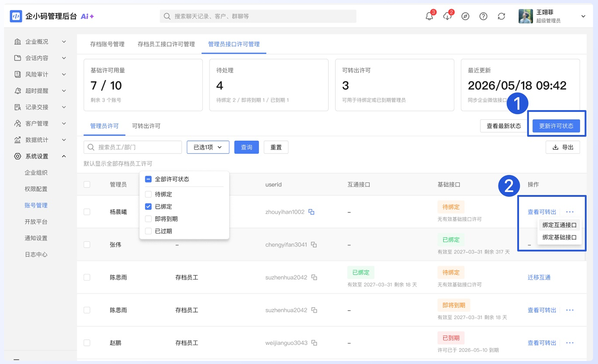Click the Ai+ assistant icon
The image size is (598, 364).
87,16
